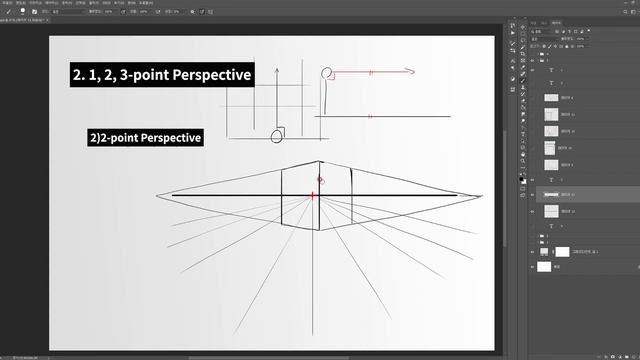
Task: Select the Dodge tool
Action: 523,120
